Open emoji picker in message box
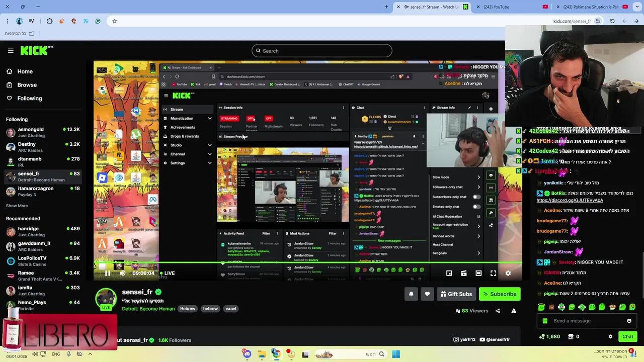 [x=629, y=321]
